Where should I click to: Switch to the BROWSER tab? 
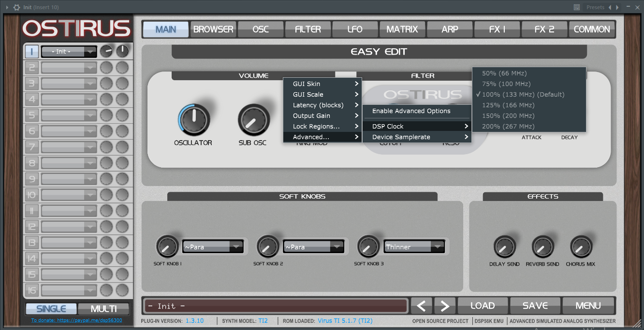[x=213, y=29]
